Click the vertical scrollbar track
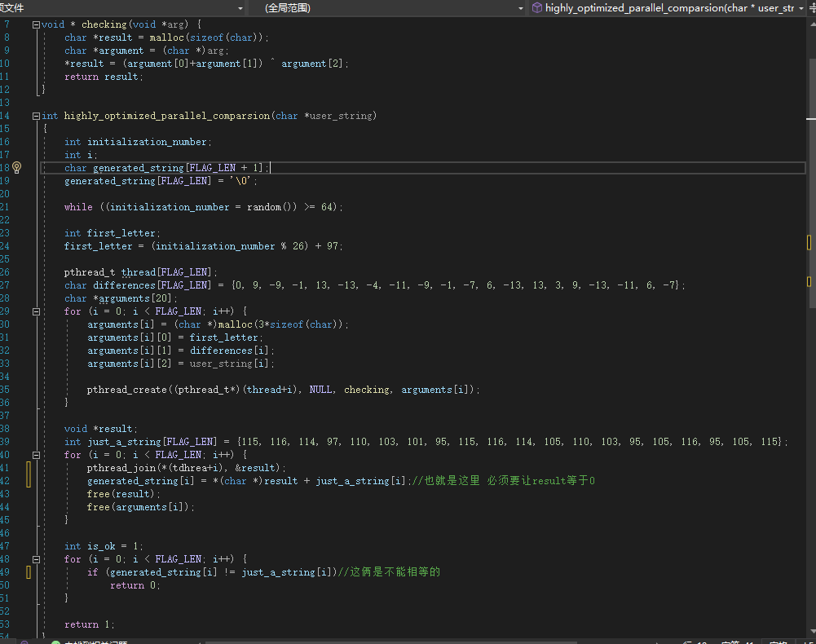 (x=809, y=408)
